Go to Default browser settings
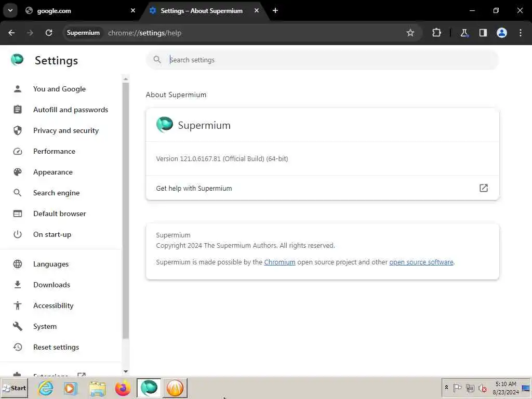The height and width of the screenshot is (399, 532). pyautogui.click(x=60, y=214)
